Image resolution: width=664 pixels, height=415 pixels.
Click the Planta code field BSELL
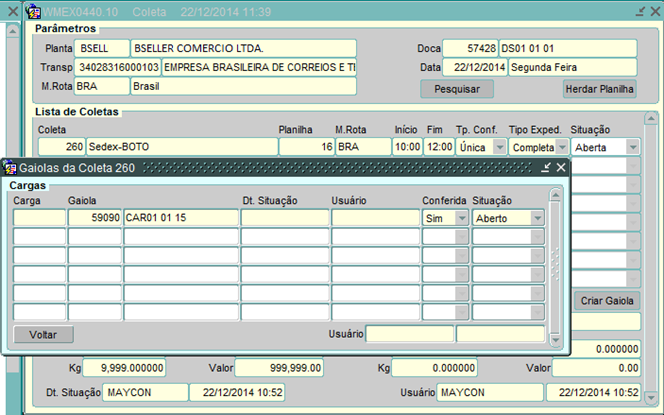point(102,48)
